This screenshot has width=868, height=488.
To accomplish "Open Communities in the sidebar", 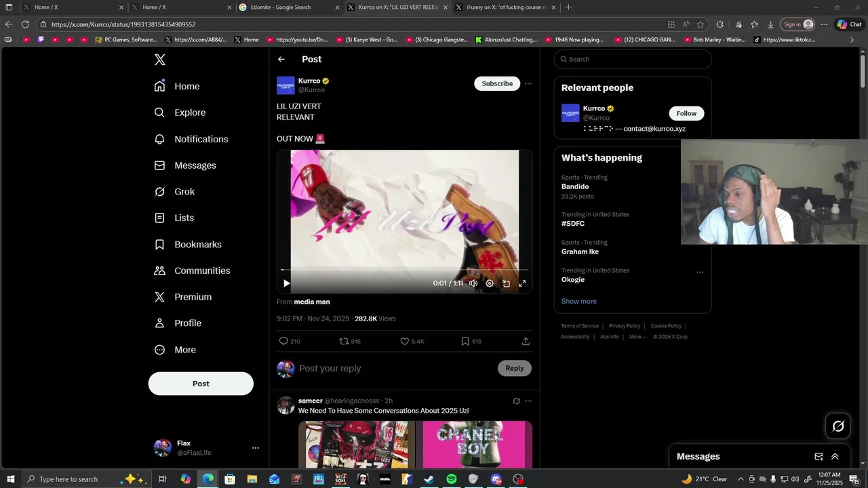I will tap(192, 270).
